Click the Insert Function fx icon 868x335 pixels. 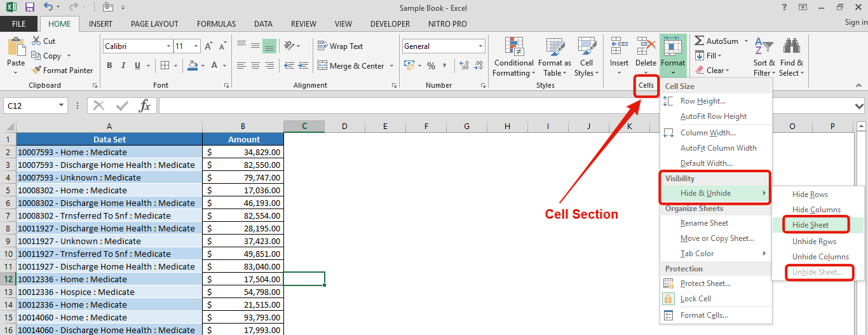coord(145,106)
